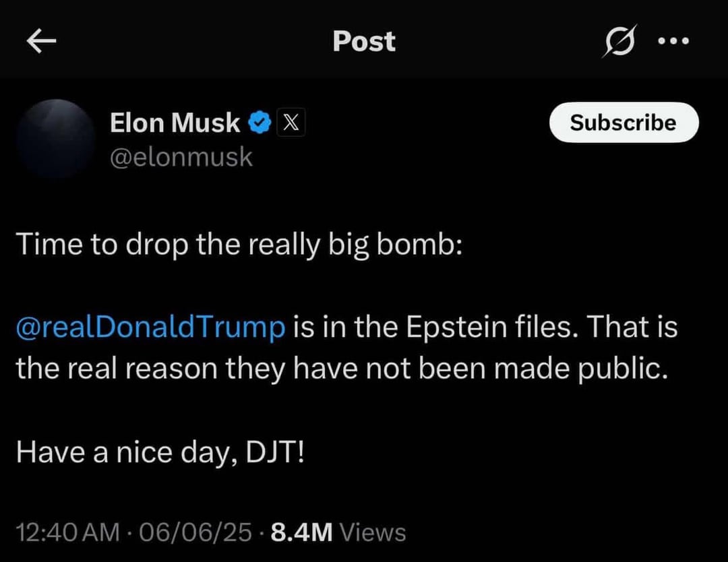Tap the Views label
728x562 pixels.
coord(373,533)
